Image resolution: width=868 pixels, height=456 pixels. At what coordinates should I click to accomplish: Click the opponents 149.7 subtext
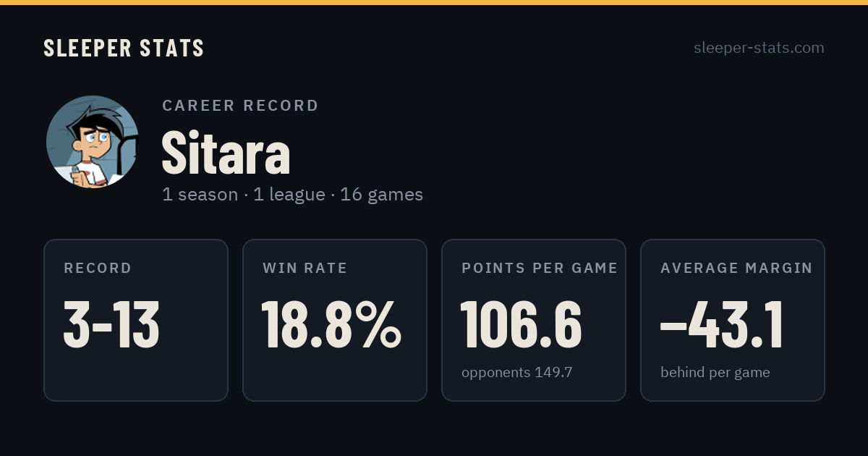pyautogui.click(x=517, y=373)
